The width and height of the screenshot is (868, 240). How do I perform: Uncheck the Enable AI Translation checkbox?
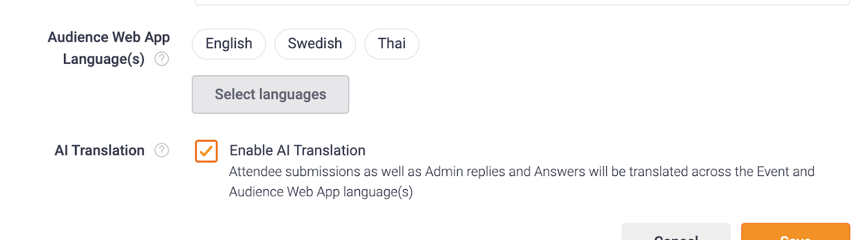(206, 151)
